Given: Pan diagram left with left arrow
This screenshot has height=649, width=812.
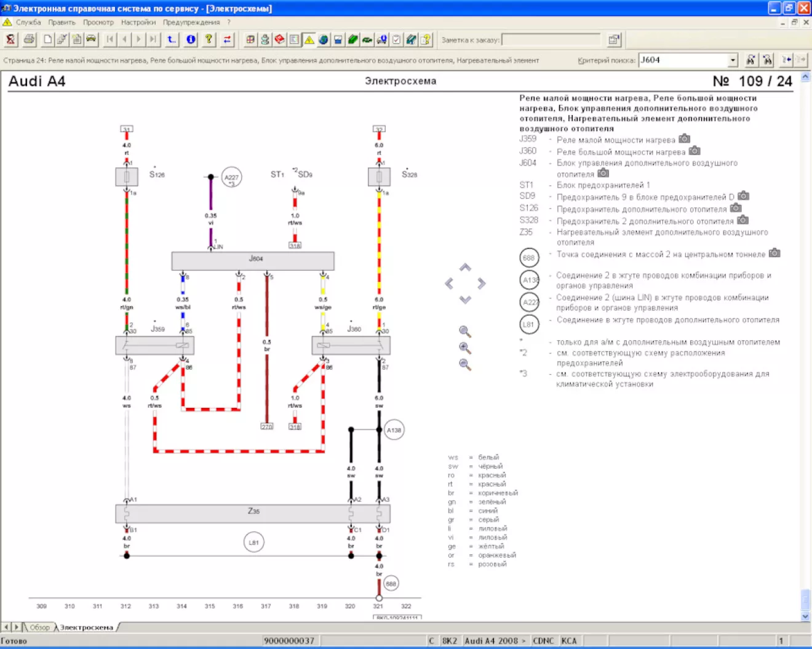Looking at the screenshot, I should (x=449, y=283).
